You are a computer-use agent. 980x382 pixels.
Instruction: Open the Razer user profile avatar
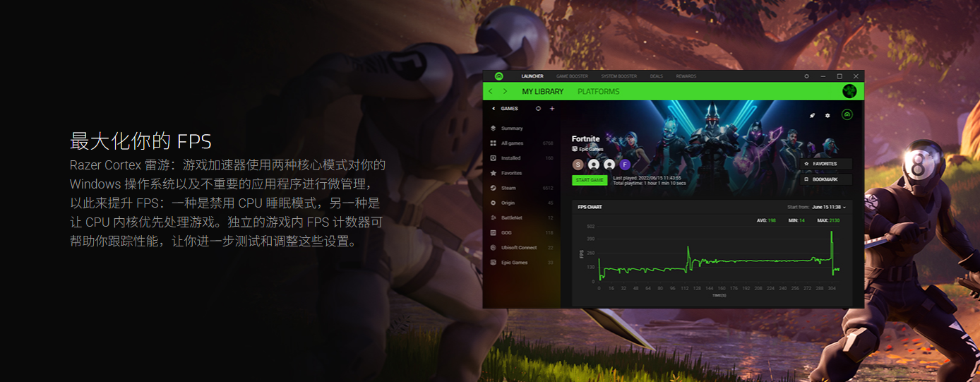(850, 91)
